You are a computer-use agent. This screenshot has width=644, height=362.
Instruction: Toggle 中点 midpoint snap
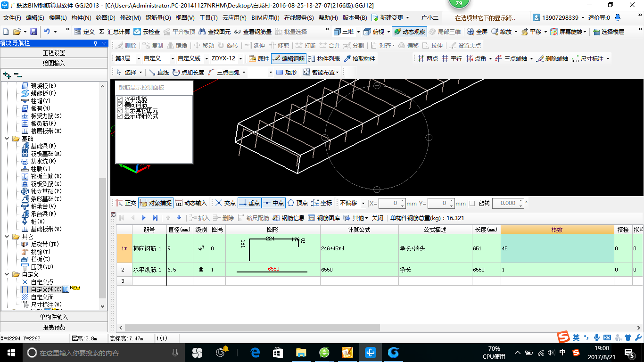click(273, 203)
